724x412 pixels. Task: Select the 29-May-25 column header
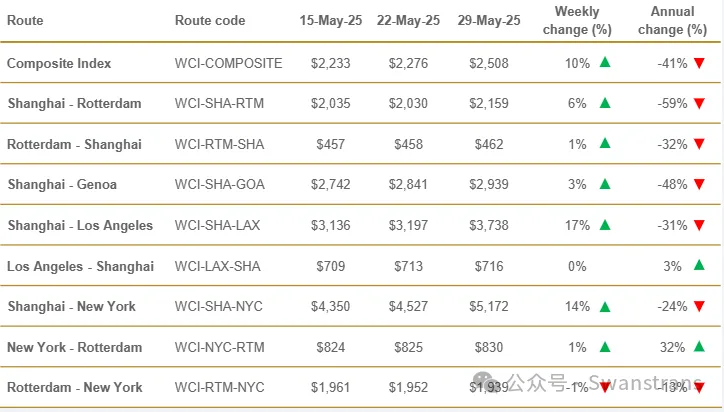point(489,20)
